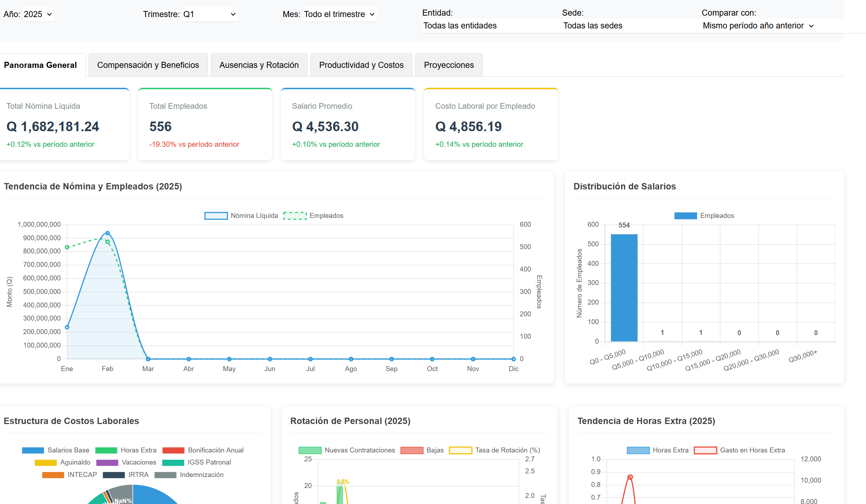Click the overtime spending peak point
Image resolution: width=866 pixels, height=504 pixels.
630,477
